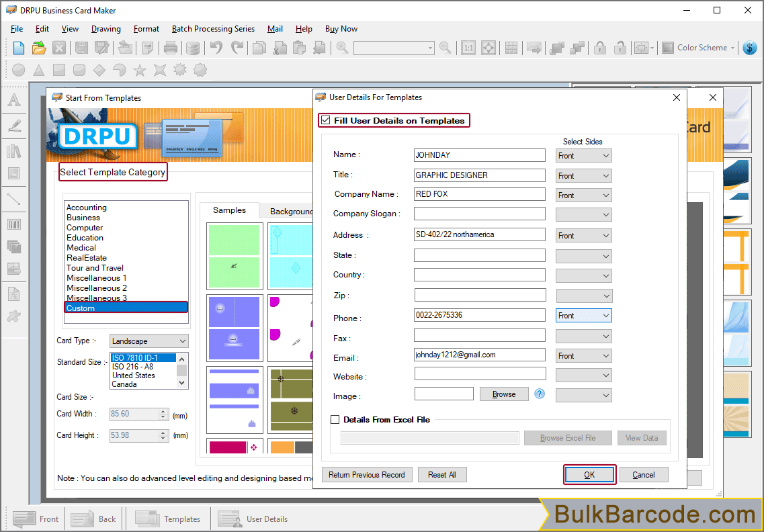Click the Zoom Out magnifier icon

tap(445, 48)
